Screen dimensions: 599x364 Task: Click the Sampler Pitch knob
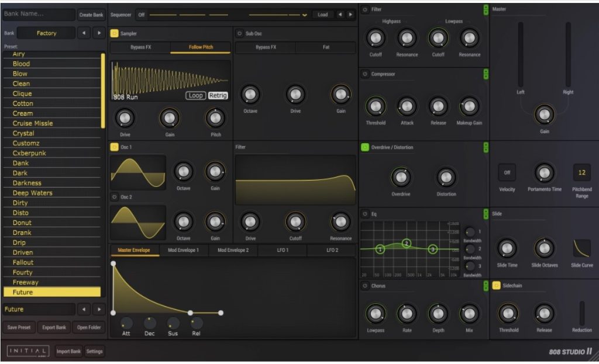coord(215,118)
